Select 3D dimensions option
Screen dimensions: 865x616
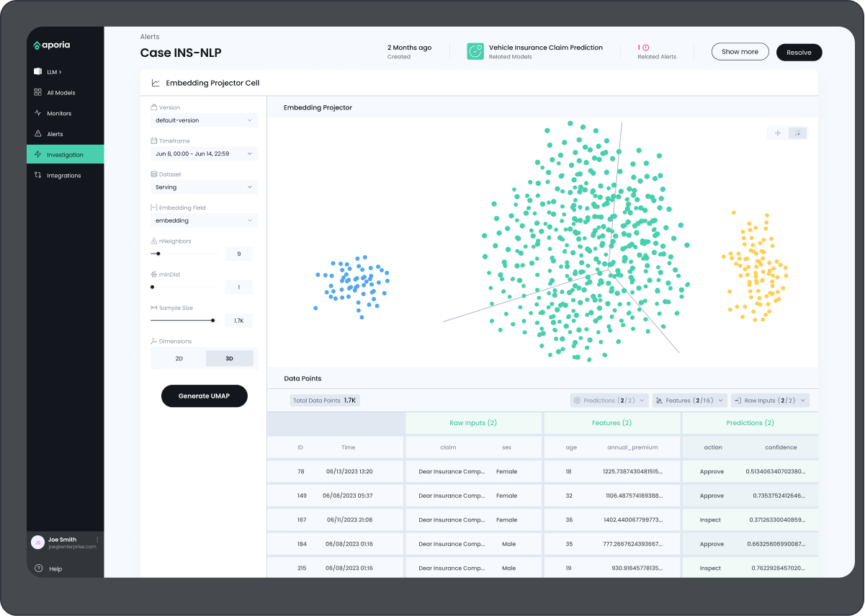pyautogui.click(x=229, y=358)
